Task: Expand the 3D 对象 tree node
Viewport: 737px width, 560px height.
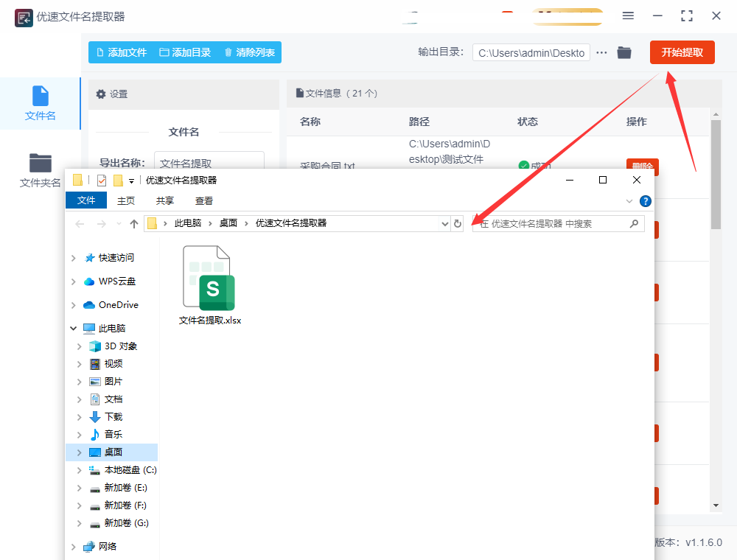Action: pos(80,346)
